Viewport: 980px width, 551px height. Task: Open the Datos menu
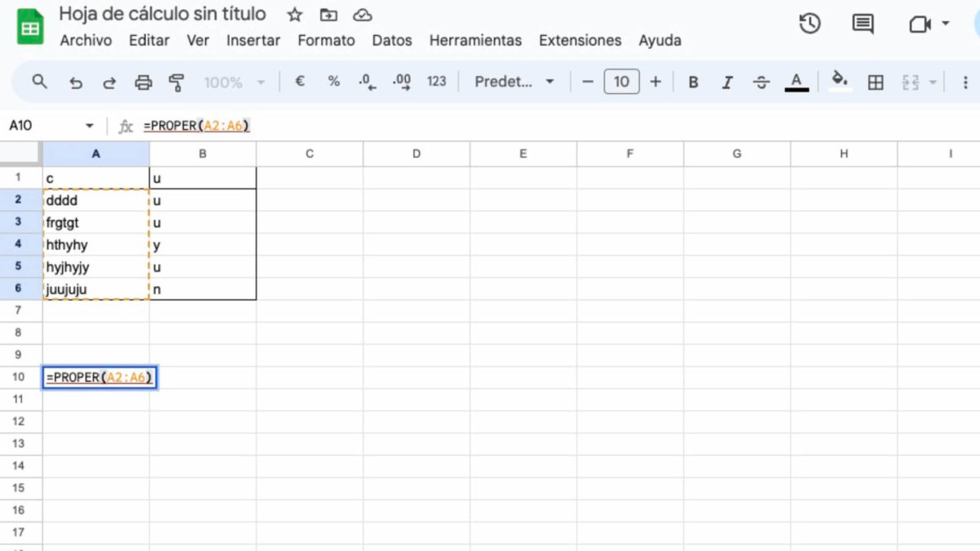click(392, 40)
